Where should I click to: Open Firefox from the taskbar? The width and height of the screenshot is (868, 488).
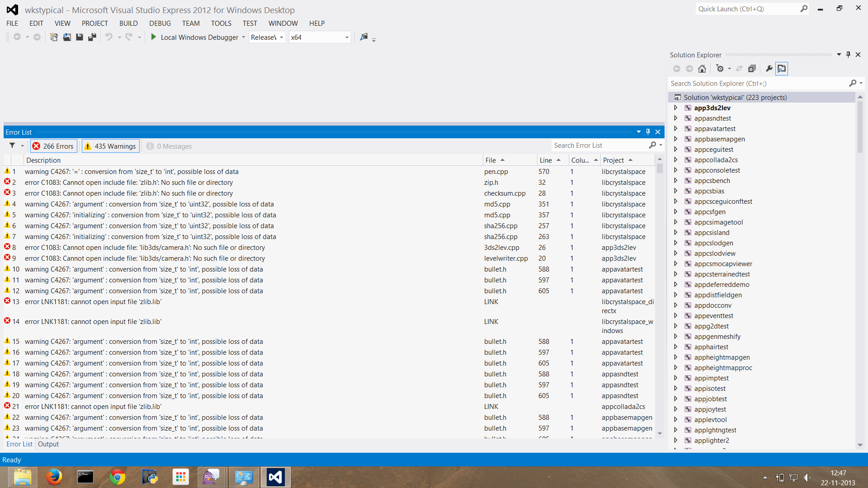54,477
